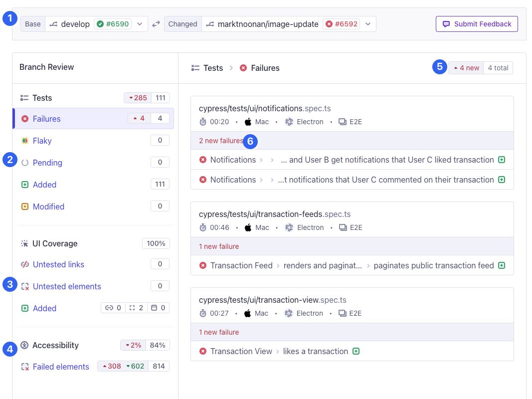Click the Submit Feedback button
This screenshot has height=399, width=532.
coord(477,24)
